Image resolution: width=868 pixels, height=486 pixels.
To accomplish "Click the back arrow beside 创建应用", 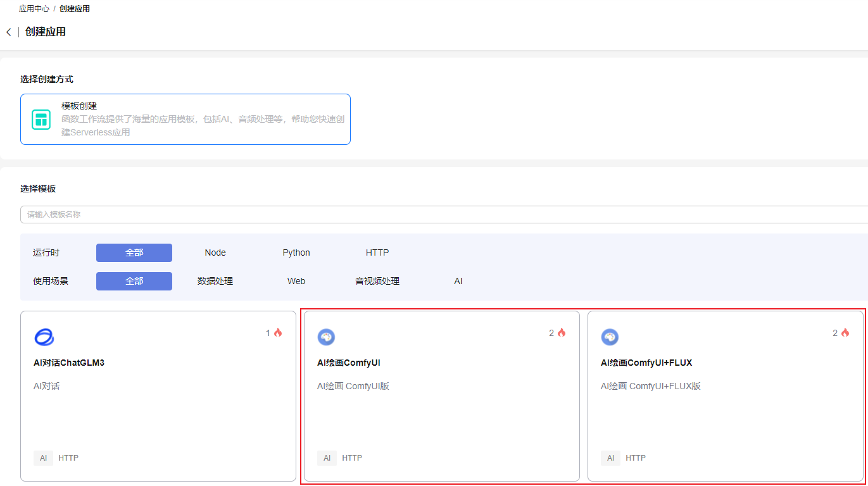I will click(x=8, y=32).
